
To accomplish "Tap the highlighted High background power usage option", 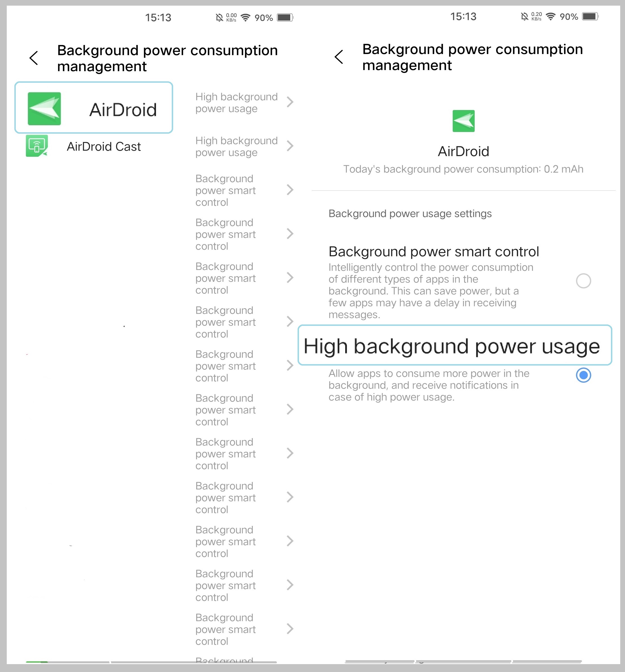I will tap(455, 346).
